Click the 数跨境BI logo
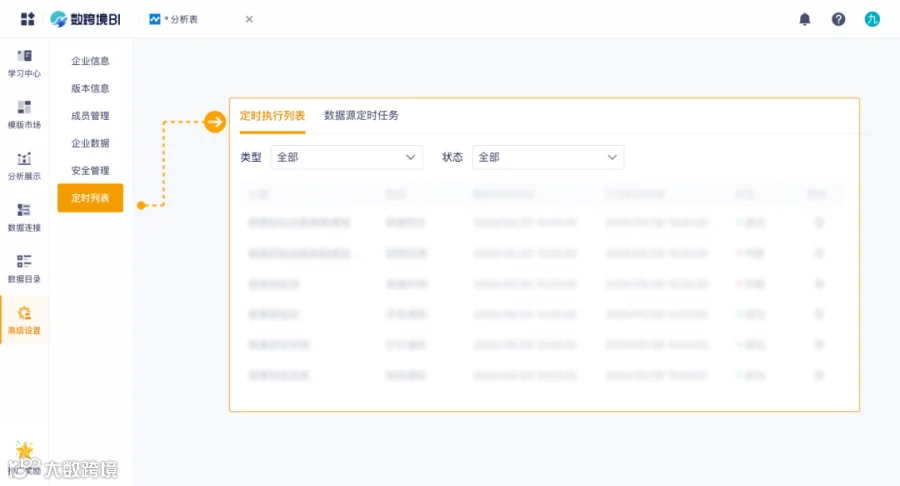The height and width of the screenshot is (486, 900). [86, 19]
